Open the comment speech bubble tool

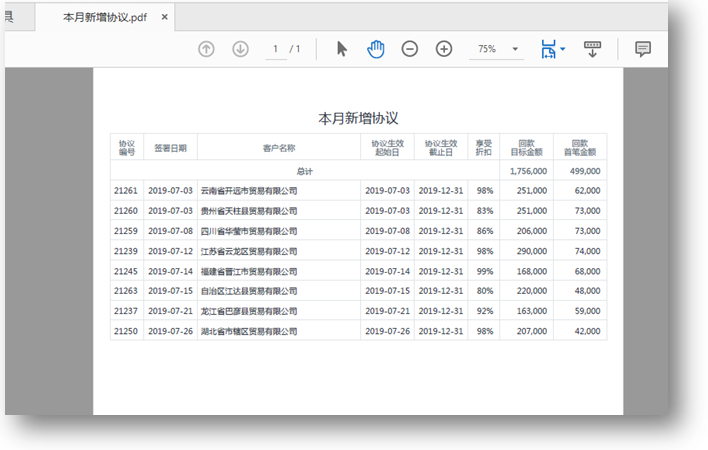pyautogui.click(x=643, y=49)
